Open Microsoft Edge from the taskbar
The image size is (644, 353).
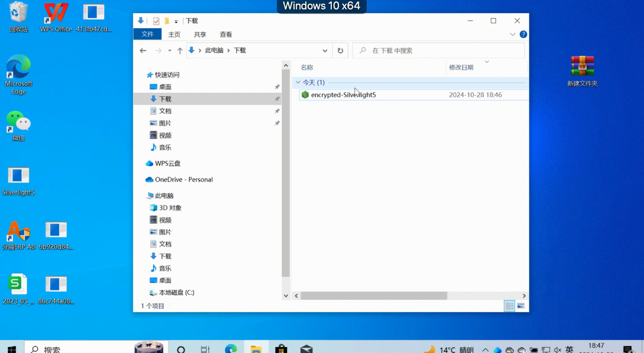coord(232,349)
